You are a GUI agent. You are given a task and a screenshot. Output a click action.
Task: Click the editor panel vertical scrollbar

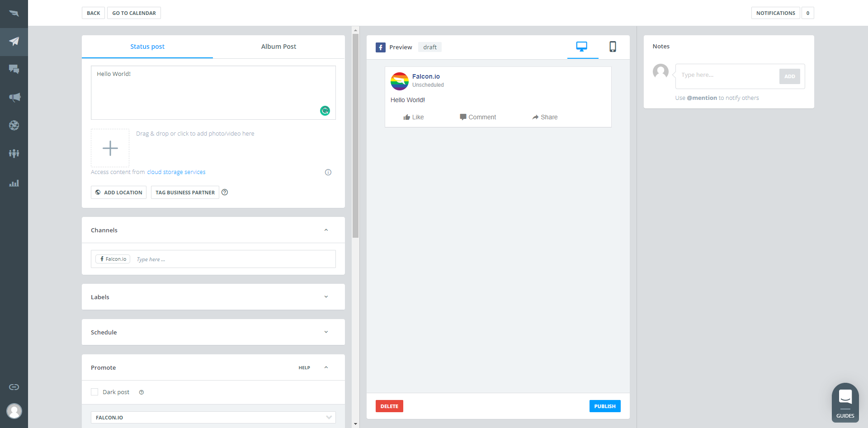tap(355, 136)
